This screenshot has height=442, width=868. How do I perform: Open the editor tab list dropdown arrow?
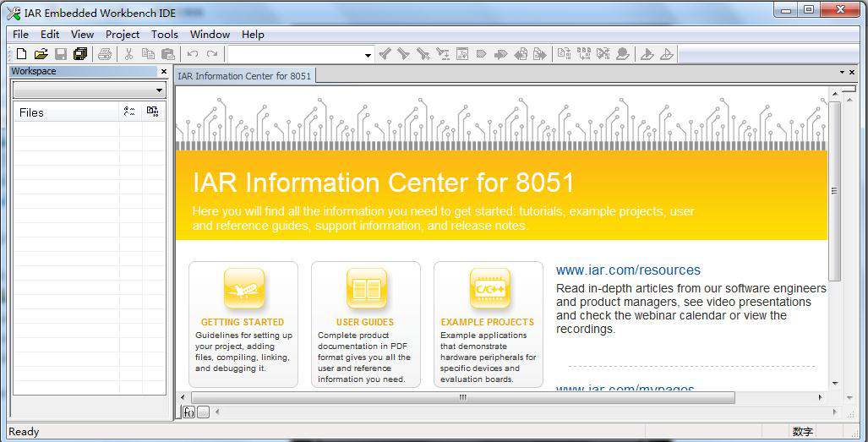tap(843, 73)
